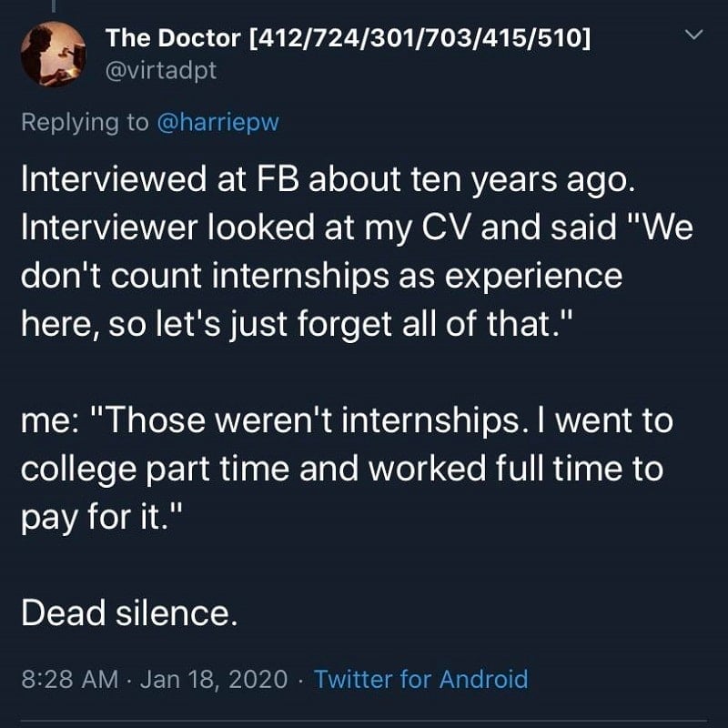Click the 8:28 AM timestamp
Screen dimensions: 728x728
click(70, 679)
